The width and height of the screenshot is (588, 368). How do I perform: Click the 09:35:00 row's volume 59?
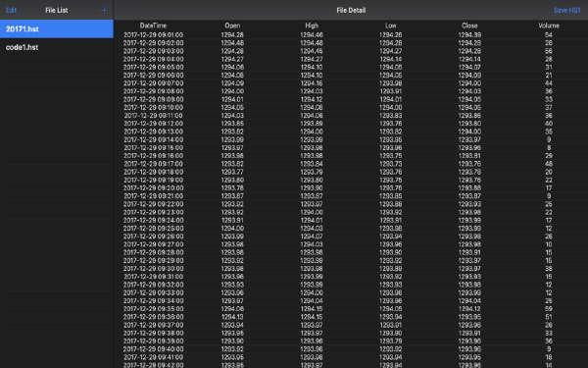[549, 309]
